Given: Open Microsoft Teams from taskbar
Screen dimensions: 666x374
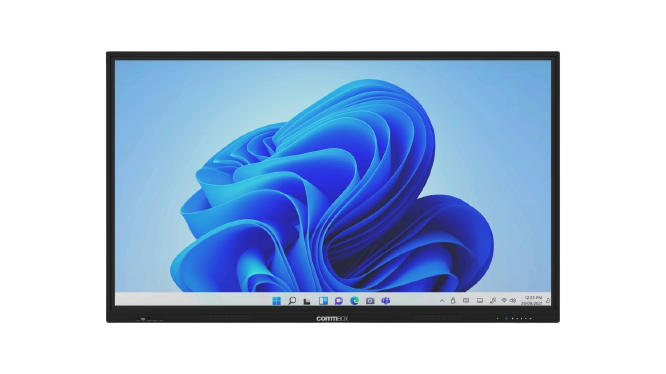Looking at the screenshot, I should pyautogui.click(x=386, y=301).
